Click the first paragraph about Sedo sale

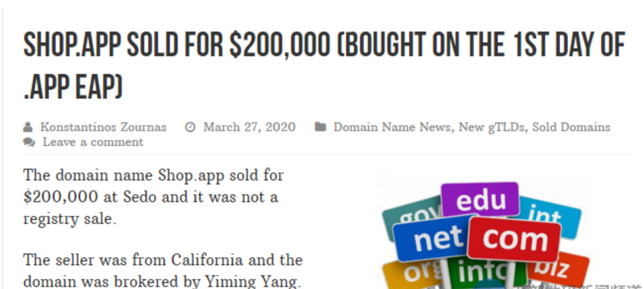click(x=154, y=197)
